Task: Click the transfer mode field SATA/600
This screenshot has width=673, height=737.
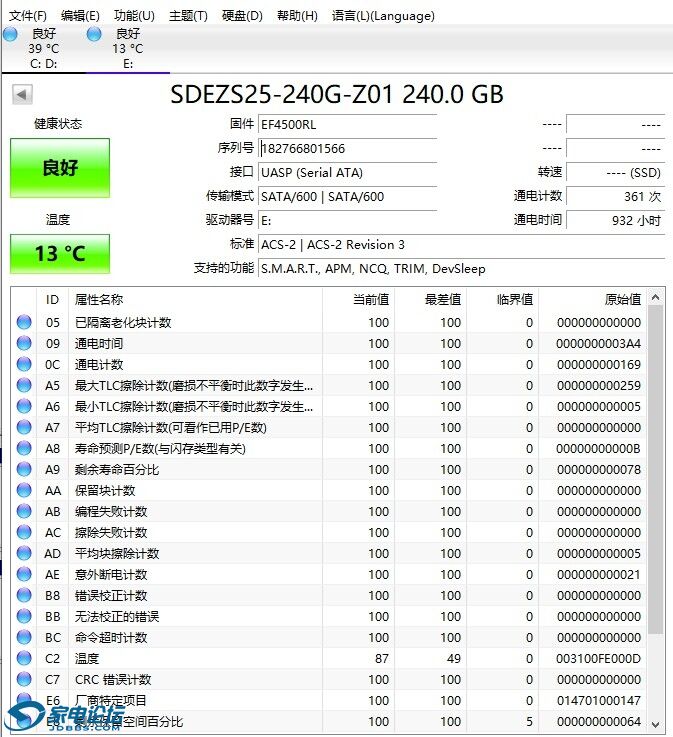Action: pyautogui.click(x=348, y=197)
